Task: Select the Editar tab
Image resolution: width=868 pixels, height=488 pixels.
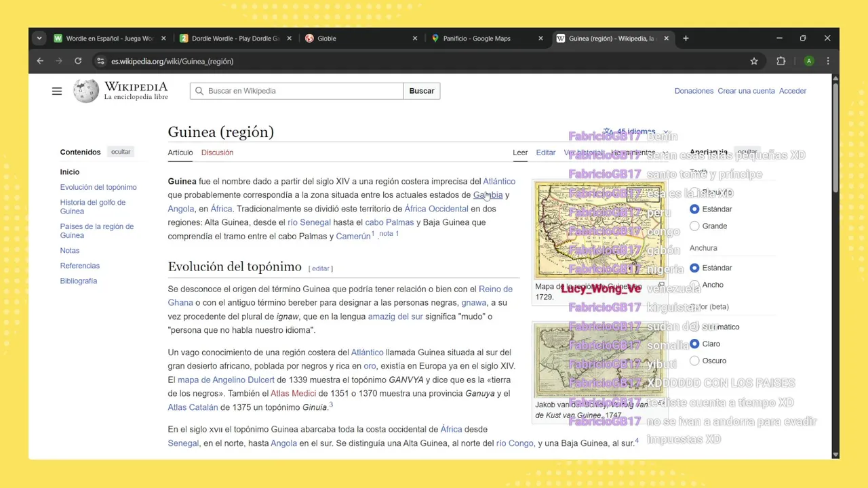Action: [546, 152]
